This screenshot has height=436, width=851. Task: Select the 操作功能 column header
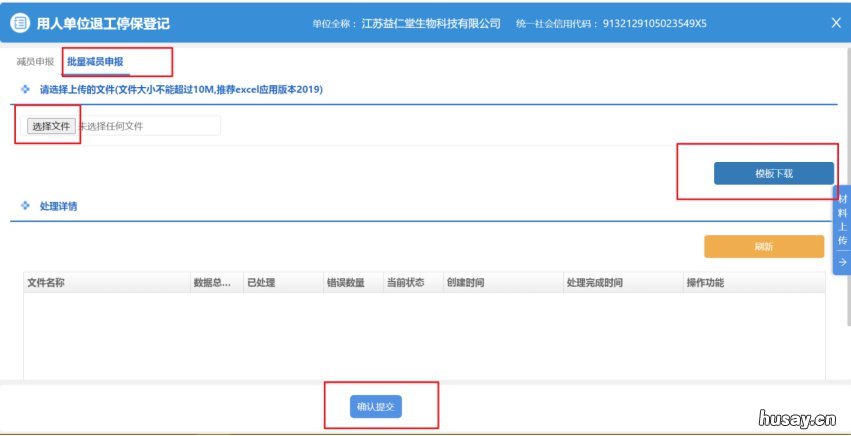point(754,283)
